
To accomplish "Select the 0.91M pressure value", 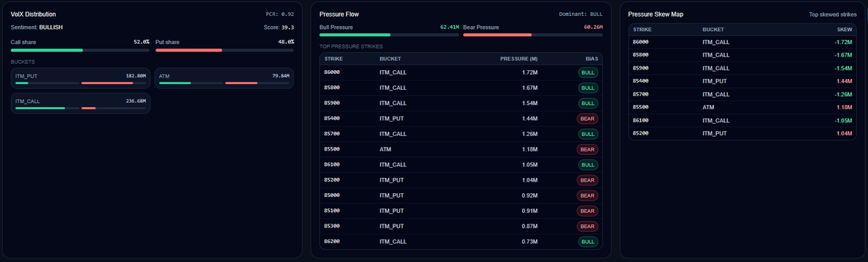I will [x=529, y=211].
